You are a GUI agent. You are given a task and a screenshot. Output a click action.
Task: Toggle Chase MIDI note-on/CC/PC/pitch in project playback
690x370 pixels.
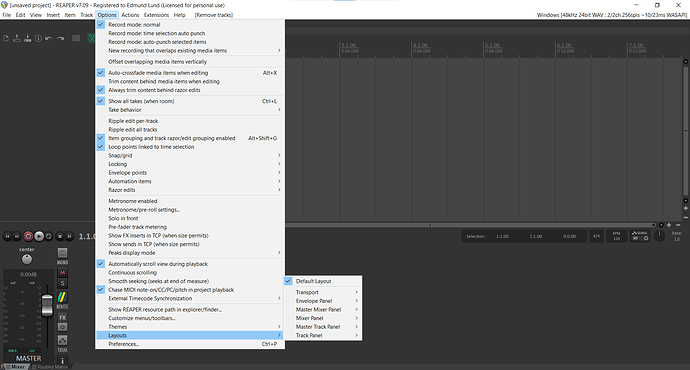[x=190, y=290]
